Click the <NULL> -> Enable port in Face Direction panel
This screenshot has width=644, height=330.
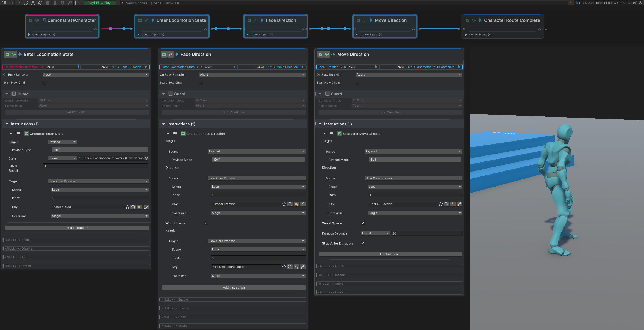point(233,300)
